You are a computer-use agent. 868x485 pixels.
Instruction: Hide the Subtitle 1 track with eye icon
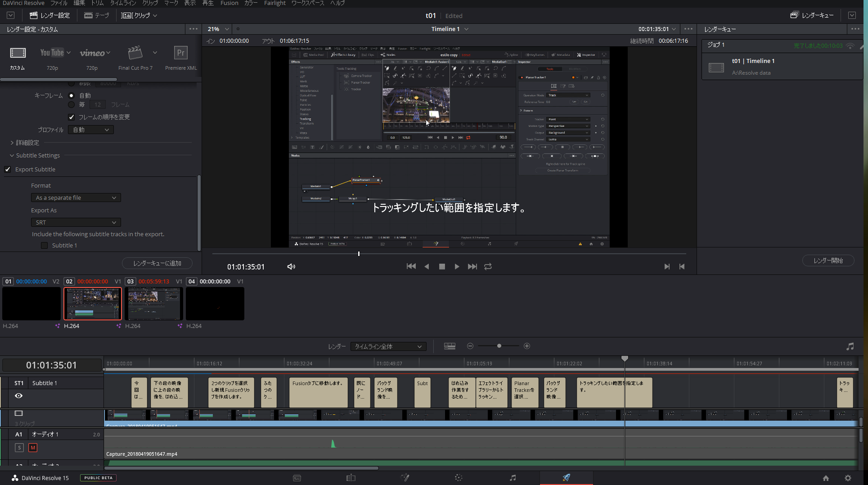tap(18, 396)
